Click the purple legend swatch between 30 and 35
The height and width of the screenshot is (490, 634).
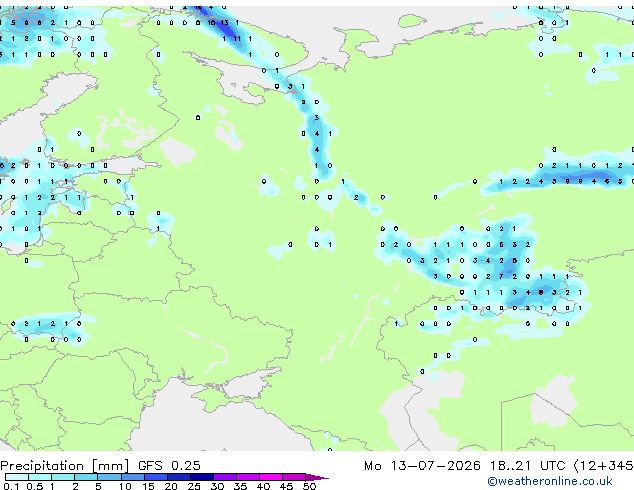pos(225,477)
